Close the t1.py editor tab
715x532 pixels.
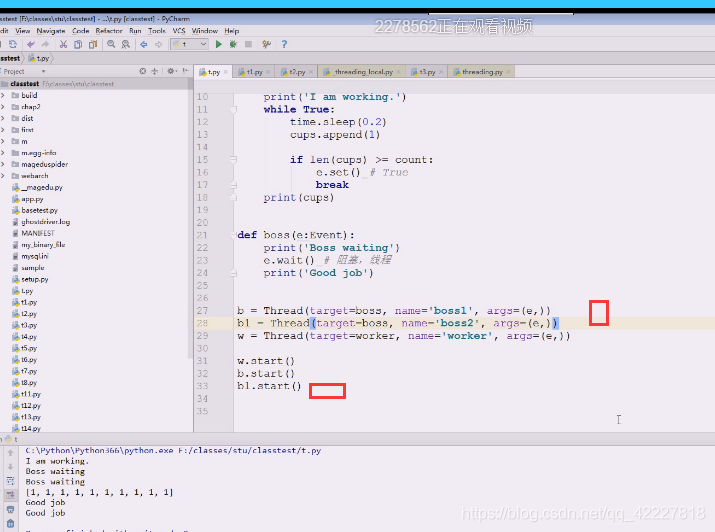click(x=268, y=72)
